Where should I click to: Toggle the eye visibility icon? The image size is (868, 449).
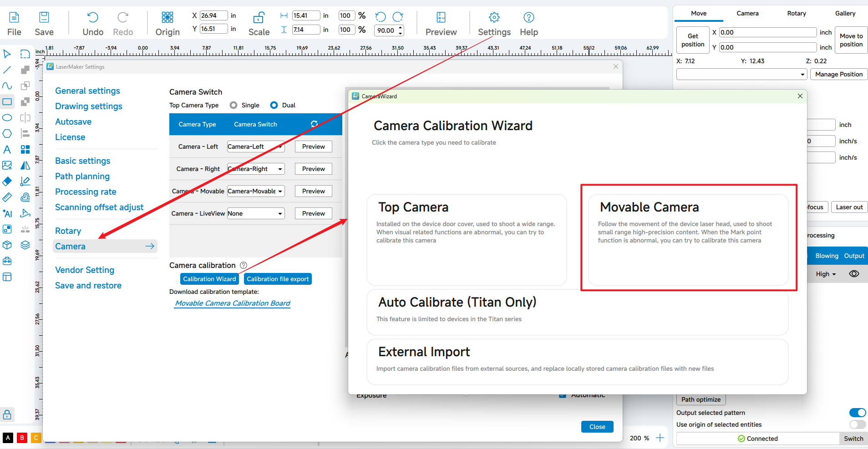click(854, 274)
